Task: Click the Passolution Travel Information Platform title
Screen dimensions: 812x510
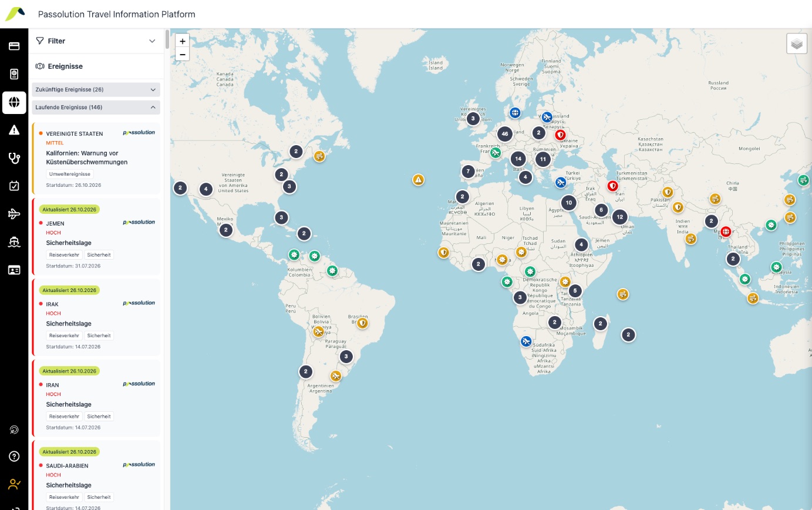Action: click(116, 14)
